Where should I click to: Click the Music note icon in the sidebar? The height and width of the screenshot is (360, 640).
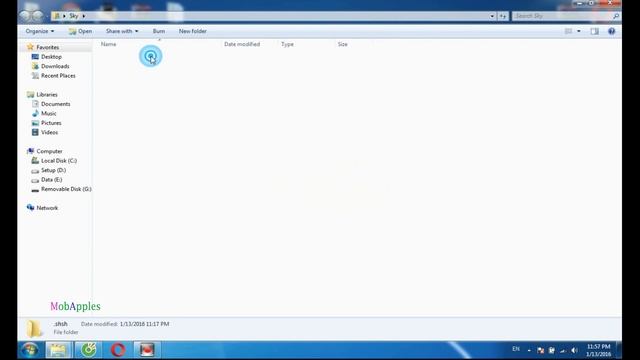[35, 113]
